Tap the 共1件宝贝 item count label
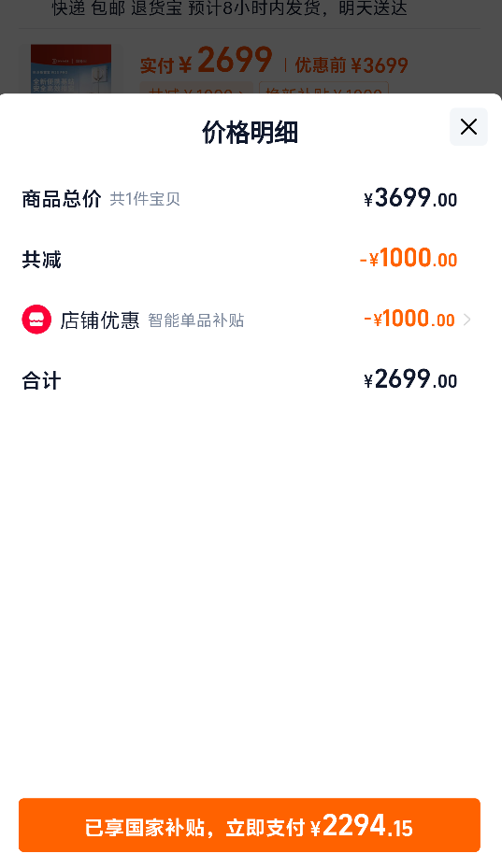This screenshot has height=868, width=502. click(x=145, y=199)
